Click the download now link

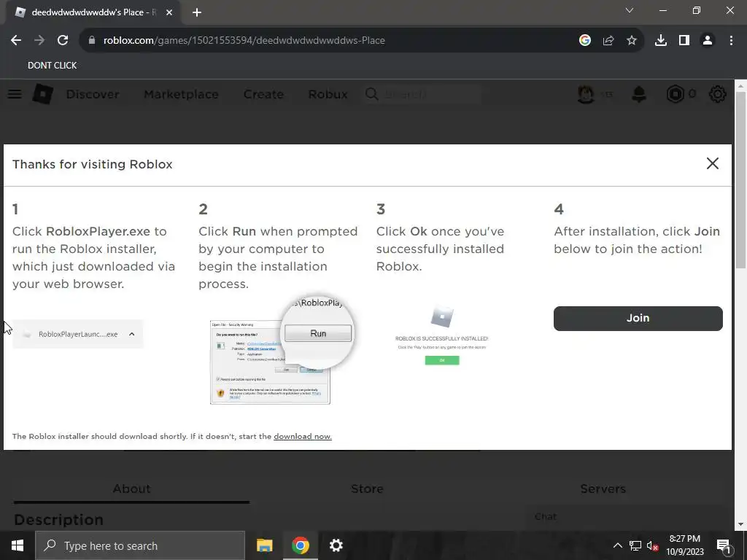(303, 436)
